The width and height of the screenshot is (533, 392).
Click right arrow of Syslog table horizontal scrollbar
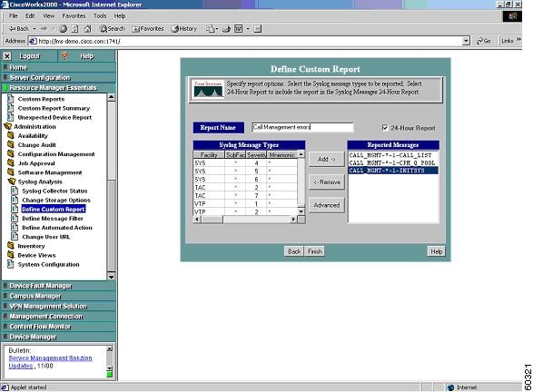293,220
